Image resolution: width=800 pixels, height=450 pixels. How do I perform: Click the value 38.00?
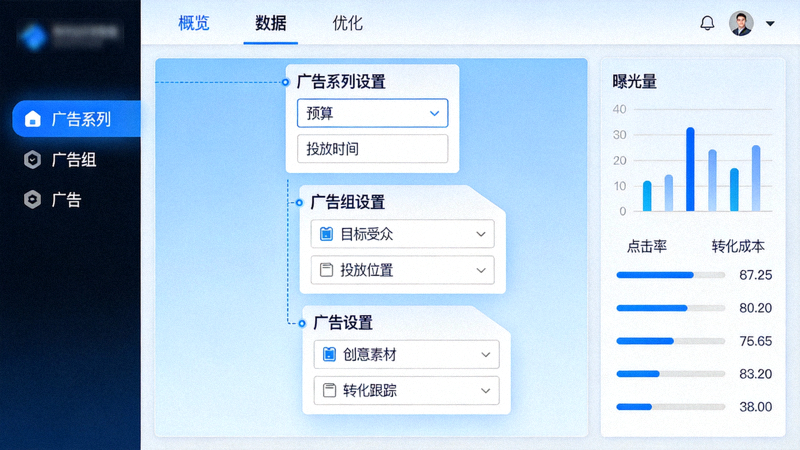click(756, 407)
